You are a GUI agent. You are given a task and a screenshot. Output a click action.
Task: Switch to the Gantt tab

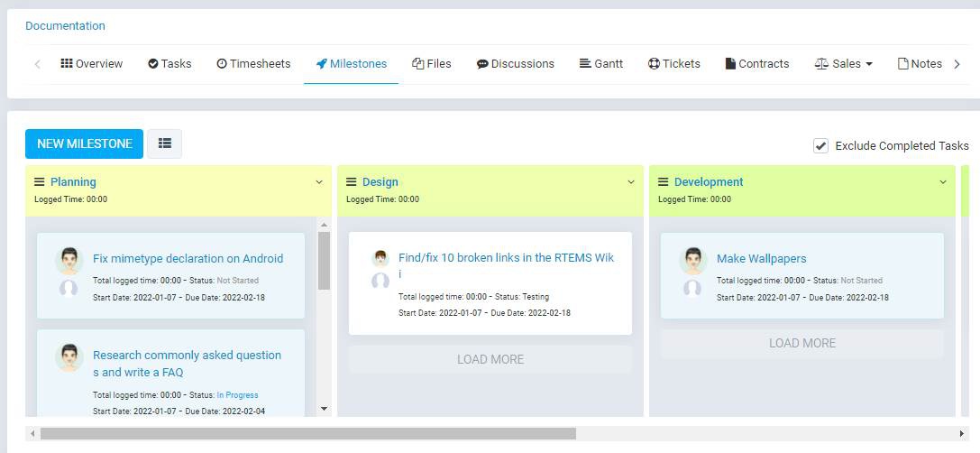click(600, 64)
